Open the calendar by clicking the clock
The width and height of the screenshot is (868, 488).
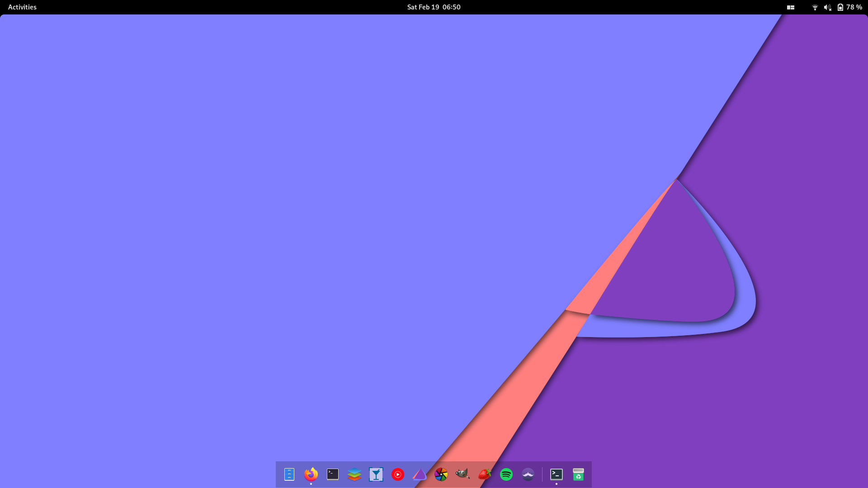pyautogui.click(x=433, y=7)
